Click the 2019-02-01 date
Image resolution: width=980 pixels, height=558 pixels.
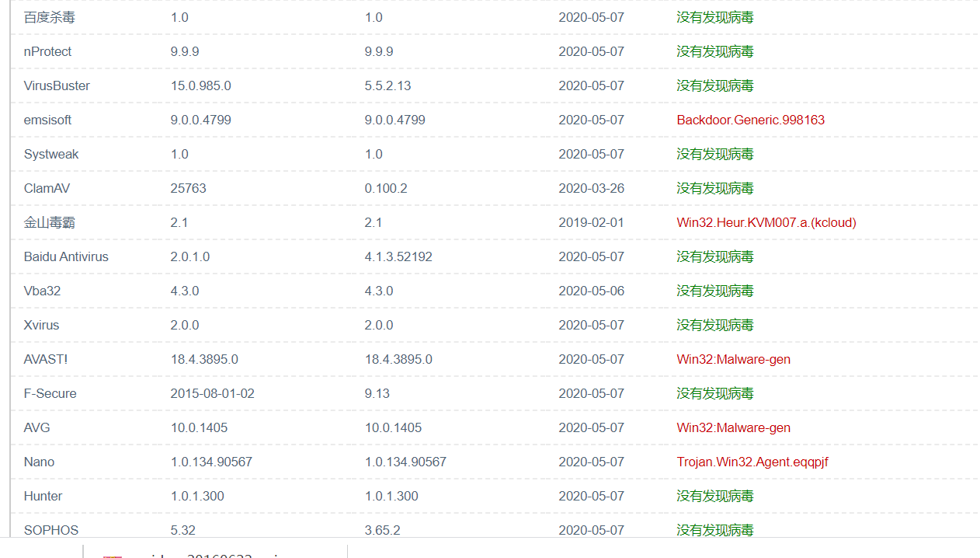pyautogui.click(x=592, y=222)
